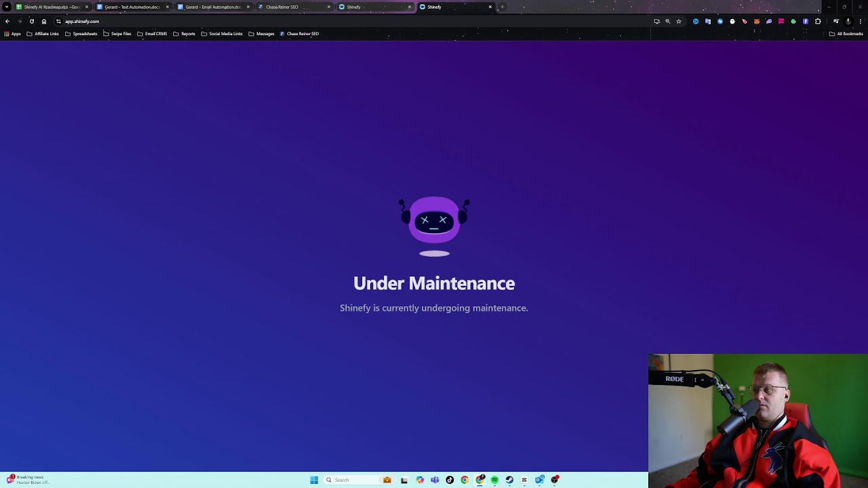The width and height of the screenshot is (868, 488).
Task: Close the Chase Reiner SEO tab
Action: [x=329, y=7]
